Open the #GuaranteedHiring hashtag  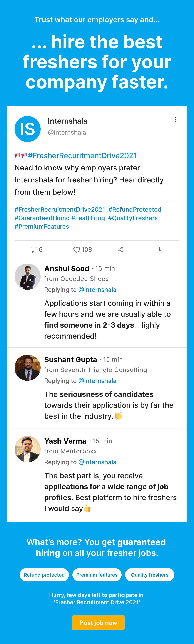tap(42, 218)
